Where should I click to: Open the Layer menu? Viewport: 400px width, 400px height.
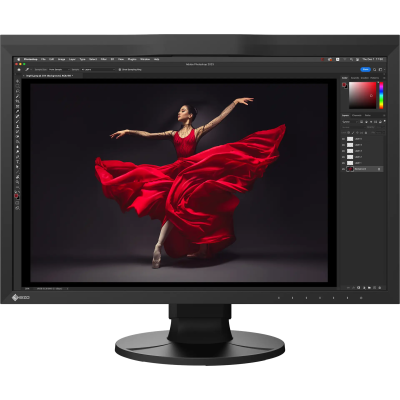[72, 59]
